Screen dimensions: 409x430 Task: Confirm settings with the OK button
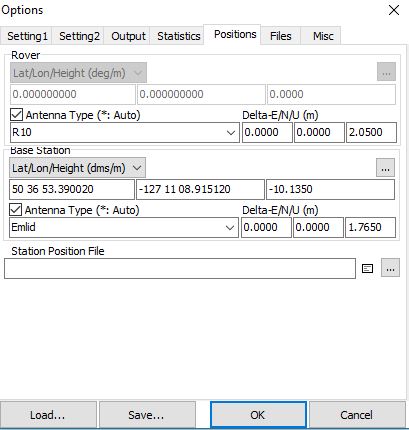(x=258, y=415)
